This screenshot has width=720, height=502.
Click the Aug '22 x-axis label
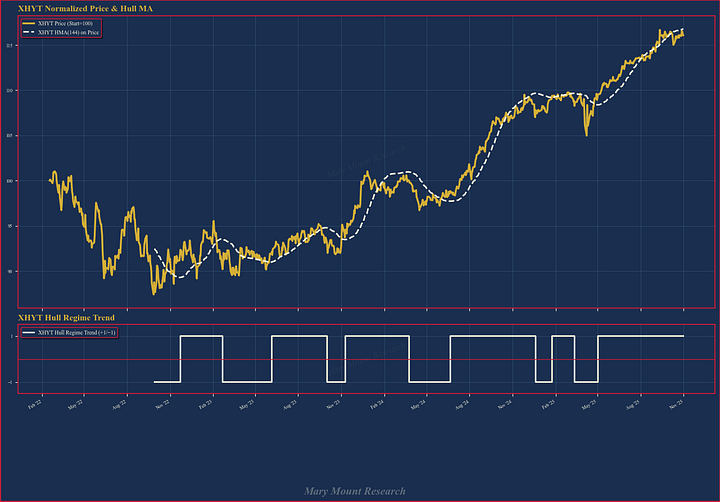pyautogui.click(x=119, y=404)
